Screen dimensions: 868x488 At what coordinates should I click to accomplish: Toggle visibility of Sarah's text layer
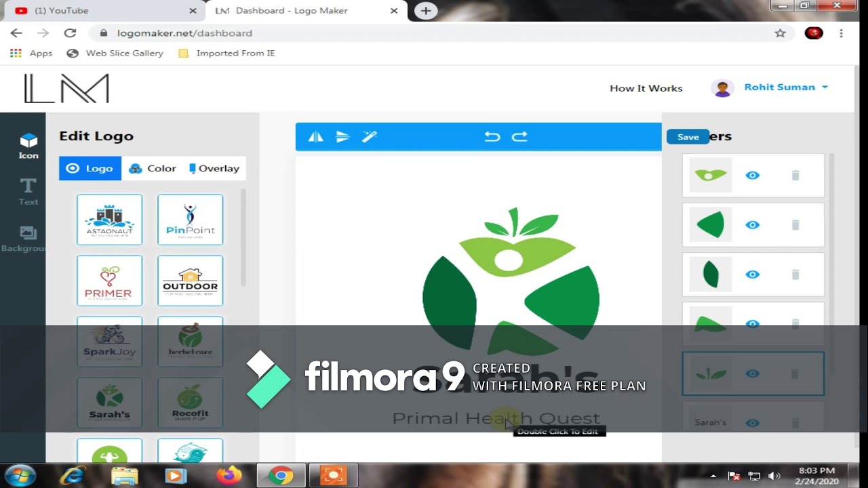coord(753,423)
